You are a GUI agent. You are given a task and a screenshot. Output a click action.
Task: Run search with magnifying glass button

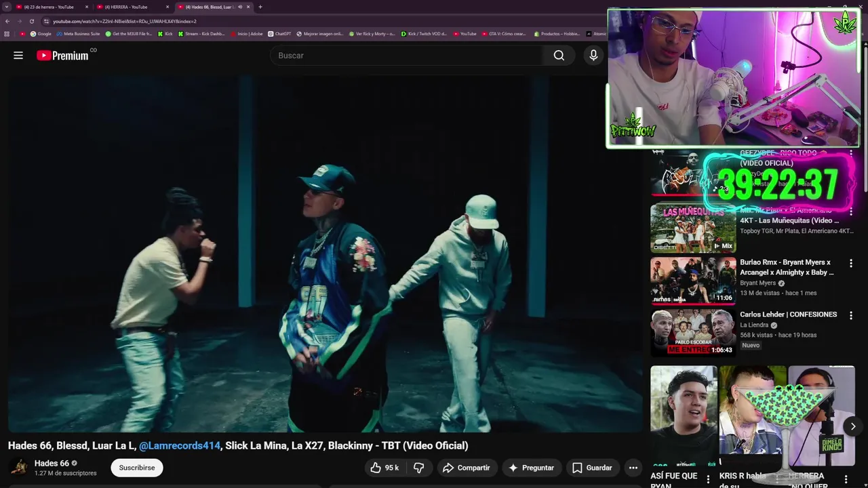(x=559, y=56)
